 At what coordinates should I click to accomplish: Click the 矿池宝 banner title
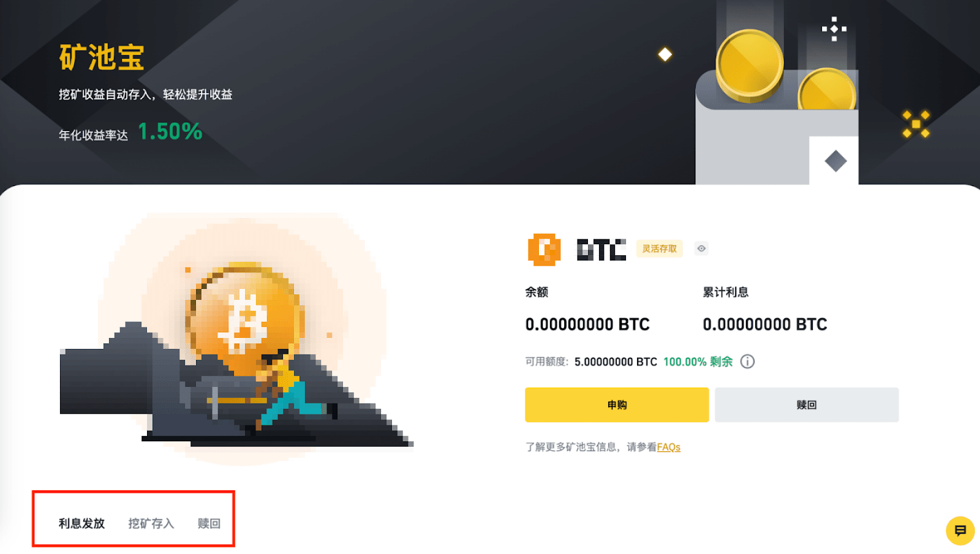(x=102, y=58)
